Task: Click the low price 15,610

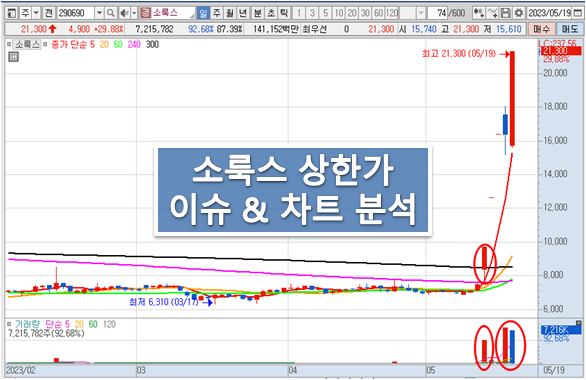Action: pos(508,29)
